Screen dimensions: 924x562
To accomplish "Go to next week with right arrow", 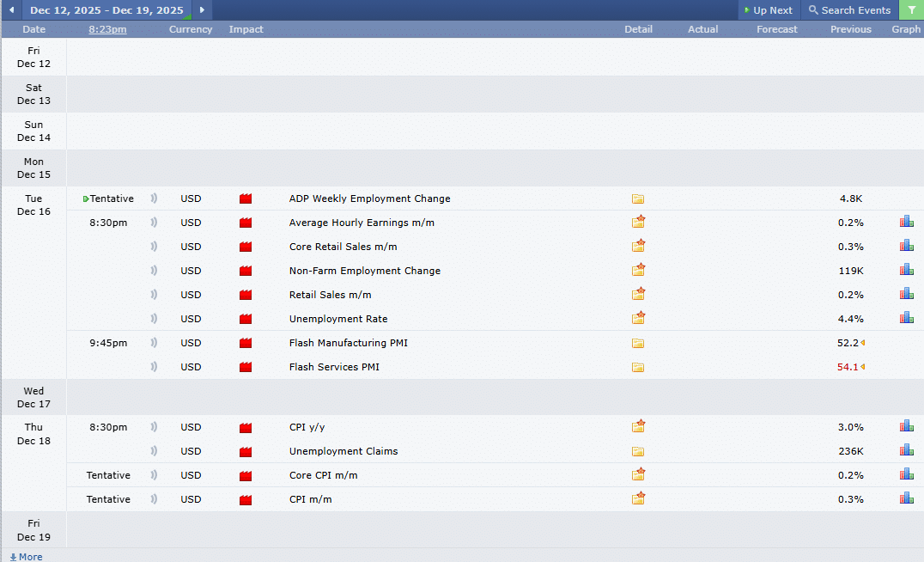I will coord(202,10).
